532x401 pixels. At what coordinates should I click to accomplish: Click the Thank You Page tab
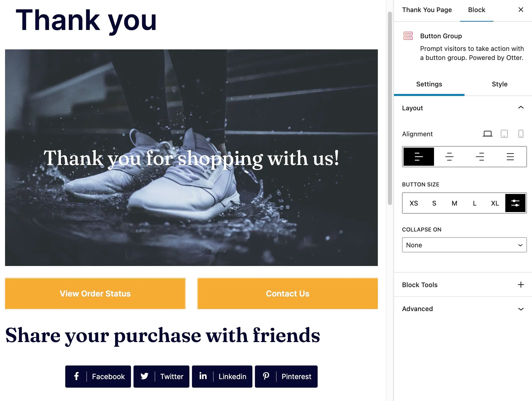click(x=427, y=10)
